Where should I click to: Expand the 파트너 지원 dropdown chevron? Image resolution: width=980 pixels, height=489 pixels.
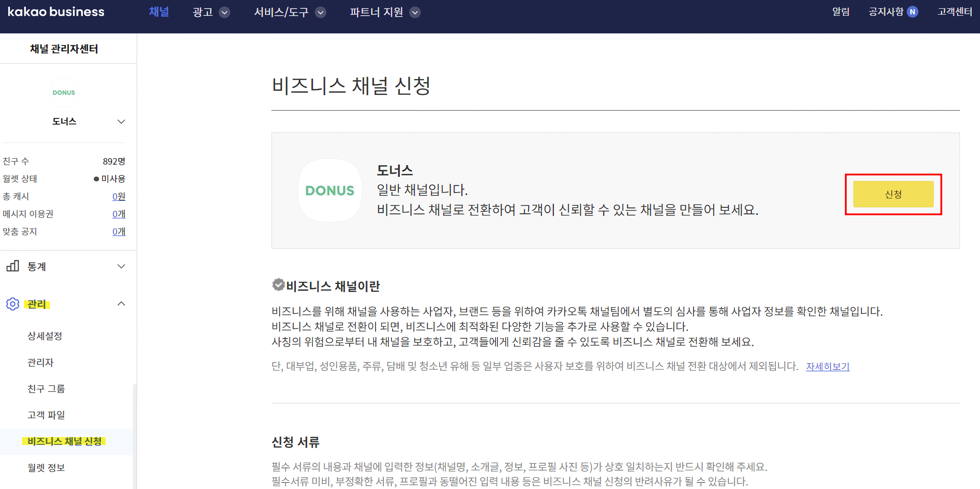(x=415, y=12)
